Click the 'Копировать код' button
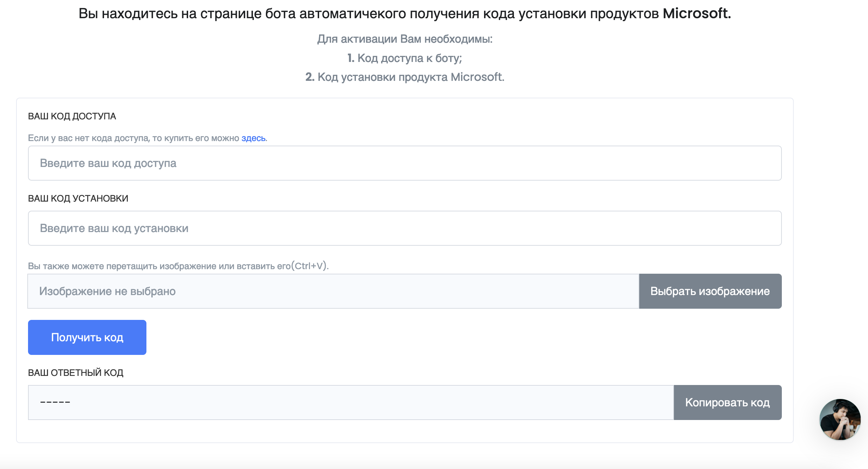The image size is (868, 469). point(728,402)
